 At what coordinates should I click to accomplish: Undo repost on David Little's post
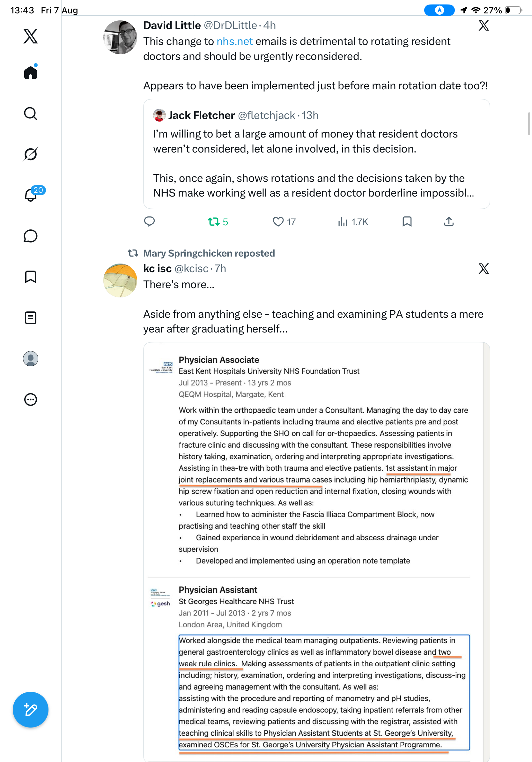coord(218,222)
